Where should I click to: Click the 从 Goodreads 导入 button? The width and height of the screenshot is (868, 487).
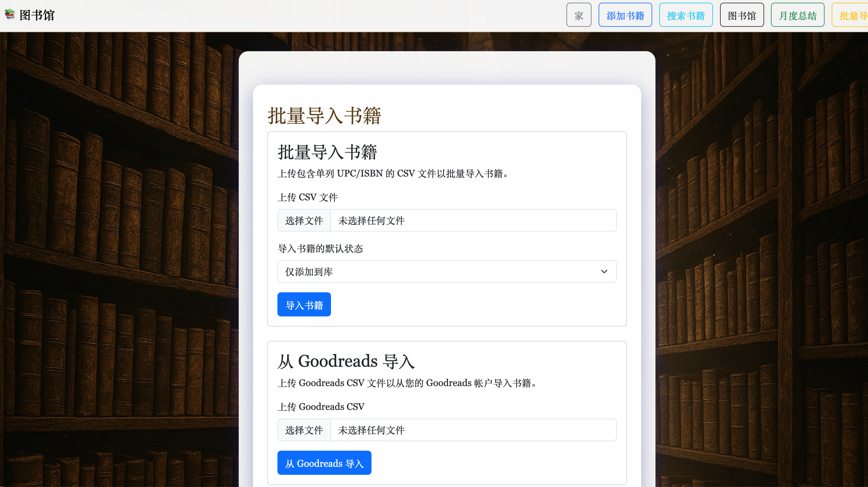[x=324, y=463]
